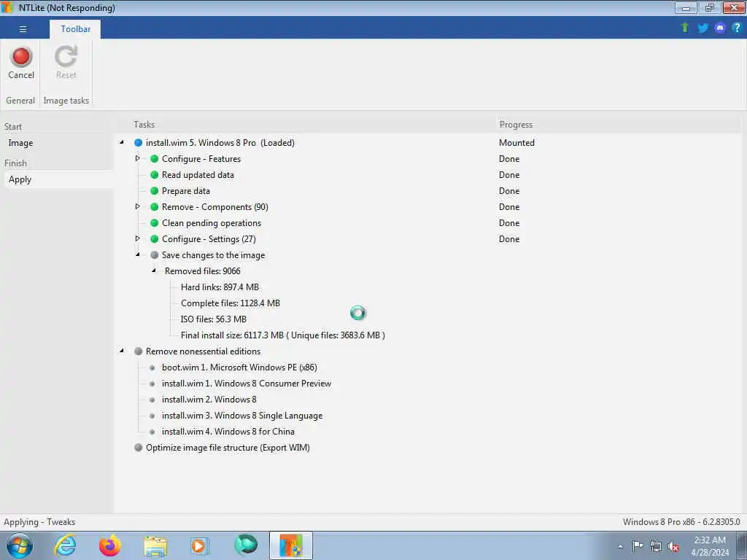The image size is (747, 560).
Task: Expand Configure - Features node
Action: 137,158
